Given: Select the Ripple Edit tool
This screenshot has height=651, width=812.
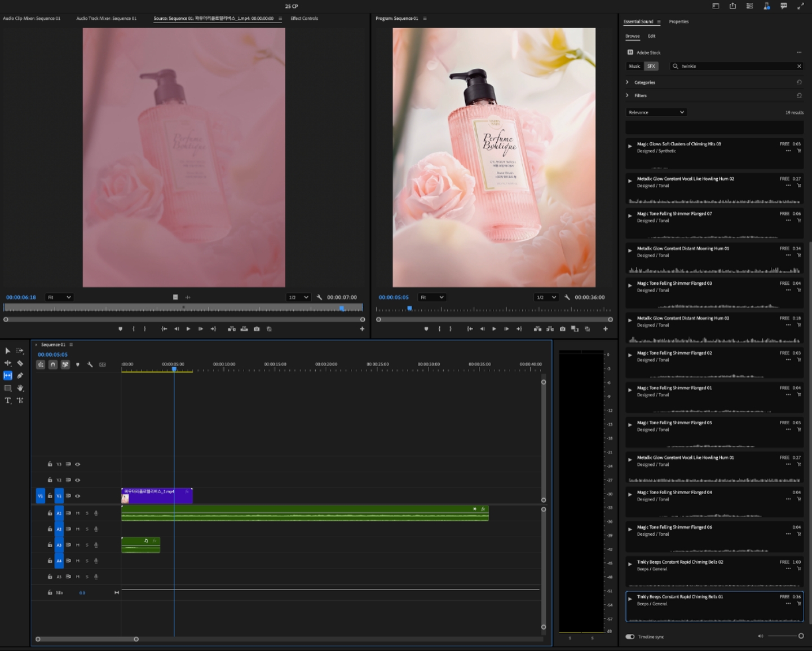Looking at the screenshot, I should (x=8, y=363).
